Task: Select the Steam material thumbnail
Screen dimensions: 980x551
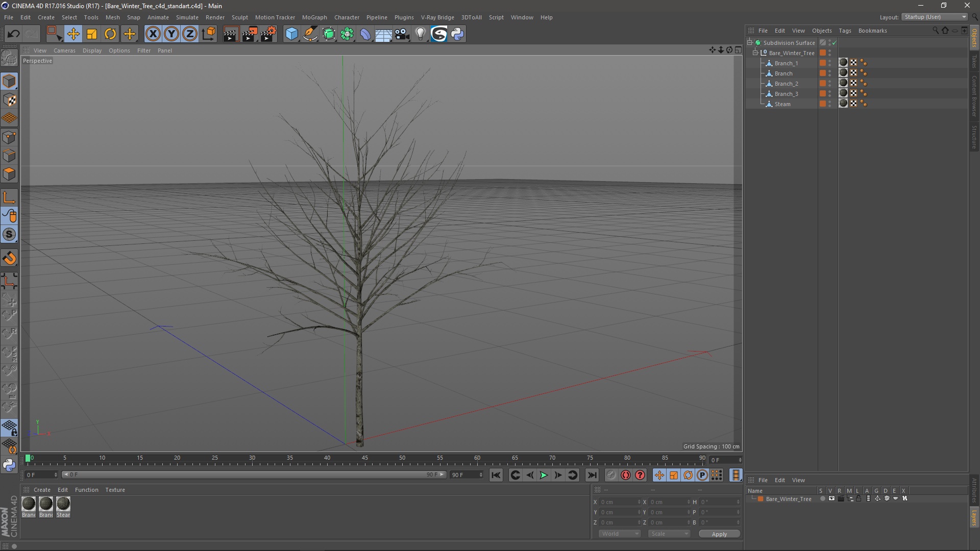Action: [63, 504]
